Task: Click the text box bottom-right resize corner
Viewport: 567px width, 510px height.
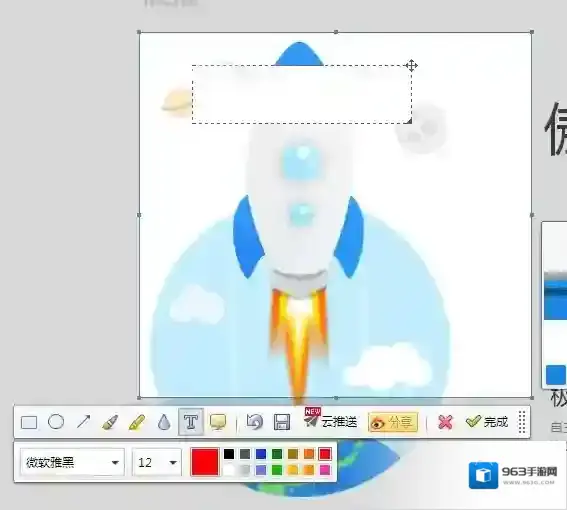Action: [x=409, y=121]
